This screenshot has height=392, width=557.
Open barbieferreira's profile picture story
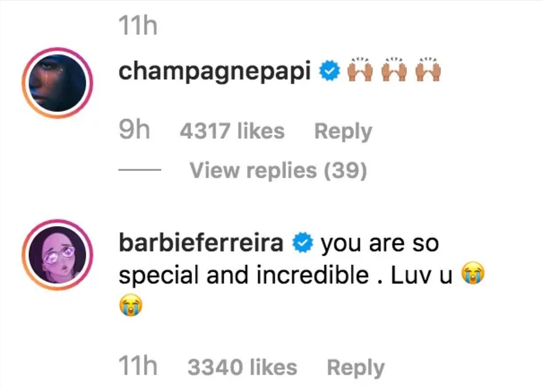[57, 255]
